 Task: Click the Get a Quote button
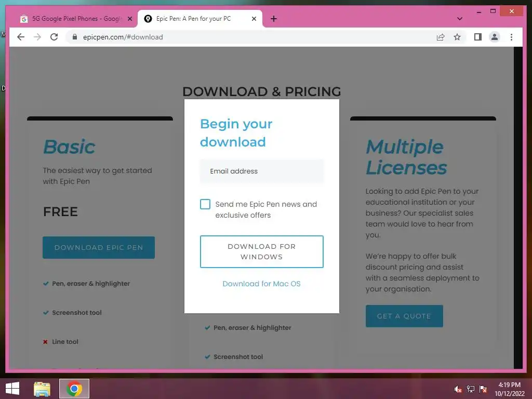point(404,316)
